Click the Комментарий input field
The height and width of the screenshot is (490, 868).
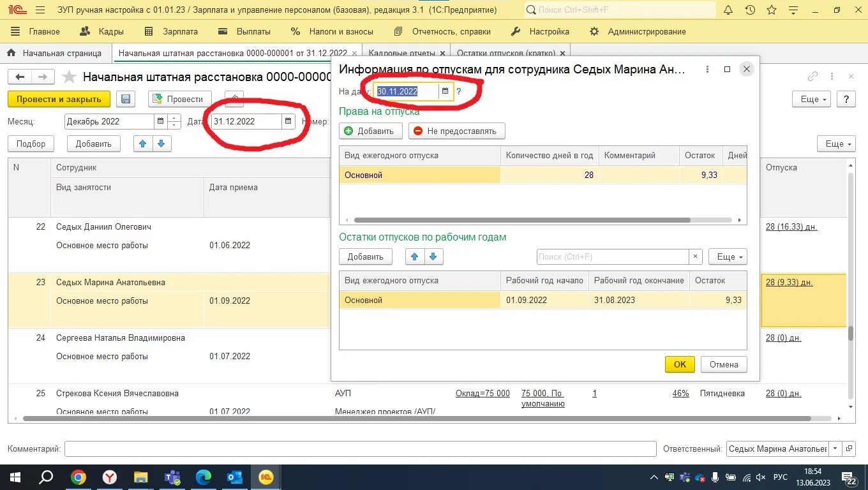360,449
